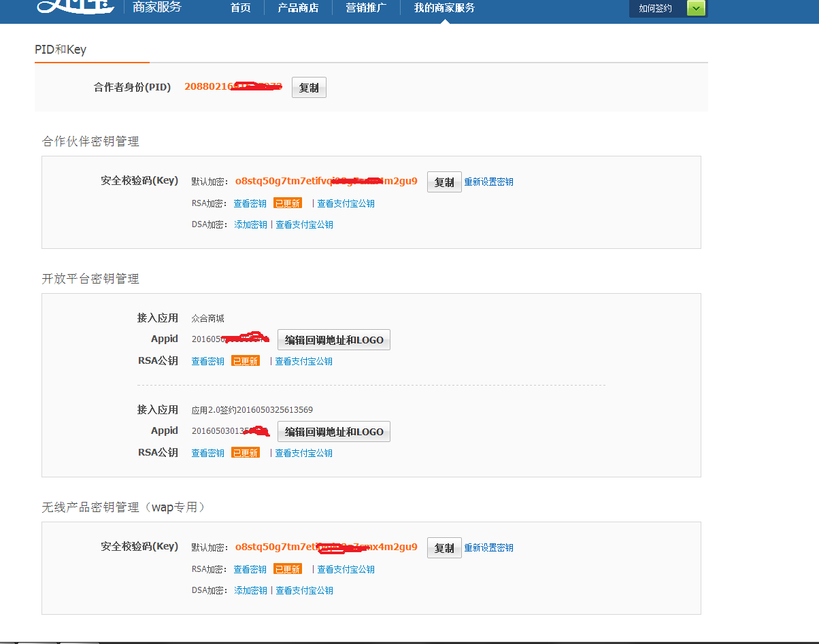
Task: Click 重新设置密钥 in 无线产品密钥管理 section
Action: pyautogui.click(x=489, y=547)
